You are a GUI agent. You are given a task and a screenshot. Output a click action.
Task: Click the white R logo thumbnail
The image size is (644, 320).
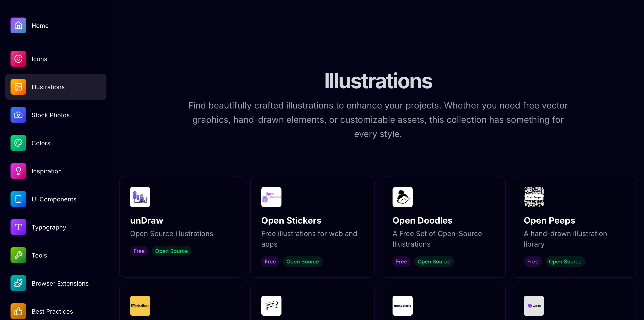click(271, 306)
